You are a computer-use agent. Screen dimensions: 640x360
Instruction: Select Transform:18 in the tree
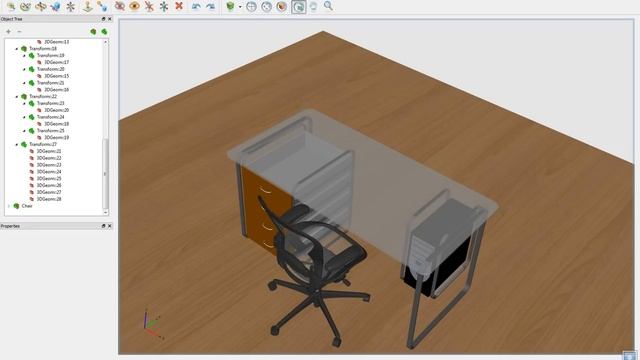pos(43,49)
